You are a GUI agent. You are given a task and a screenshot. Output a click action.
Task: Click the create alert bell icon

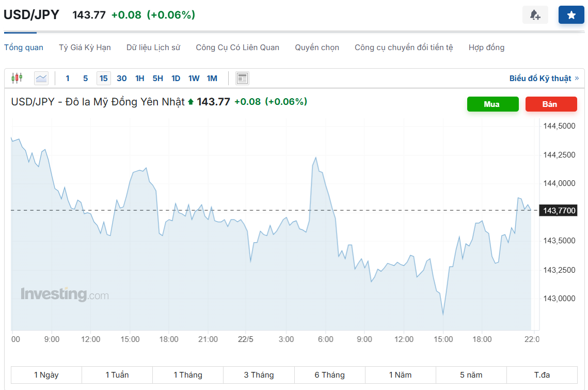535,15
